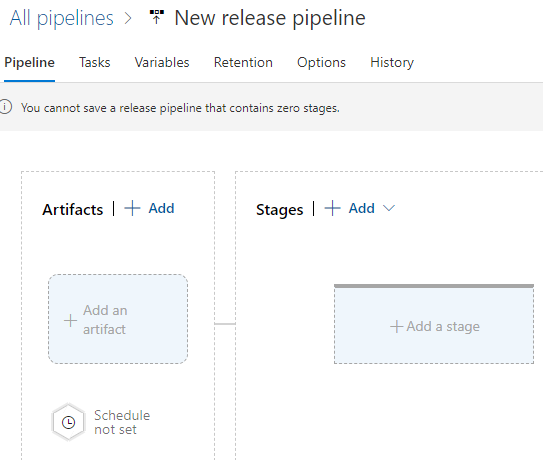Image resolution: width=543 pixels, height=460 pixels.
Task: Select the Retention tab
Action: pos(243,62)
